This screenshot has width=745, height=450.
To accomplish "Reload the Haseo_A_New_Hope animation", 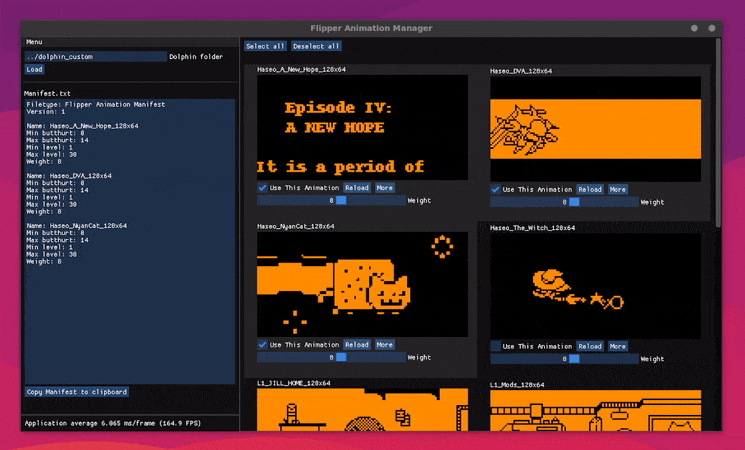I will tap(357, 188).
